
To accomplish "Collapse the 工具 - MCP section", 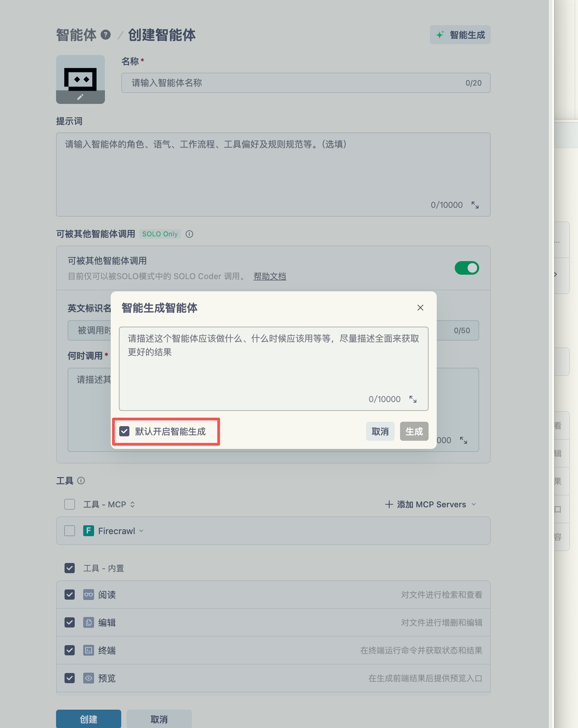I will tap(132, 504).
